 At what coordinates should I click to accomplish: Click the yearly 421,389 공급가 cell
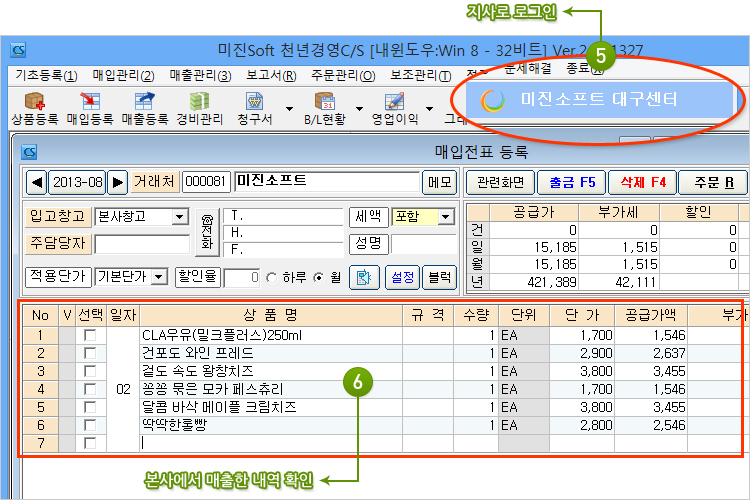pyautogui.click(x=534, y=282)
